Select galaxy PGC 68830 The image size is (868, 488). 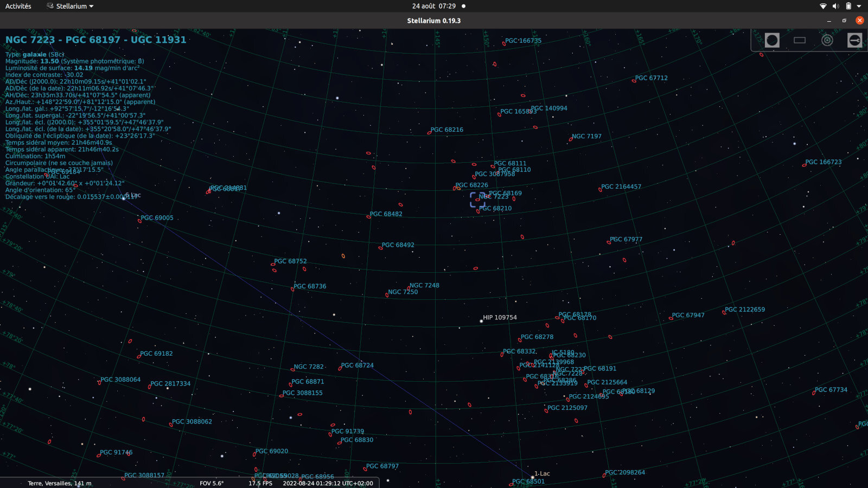pos(357,440)
